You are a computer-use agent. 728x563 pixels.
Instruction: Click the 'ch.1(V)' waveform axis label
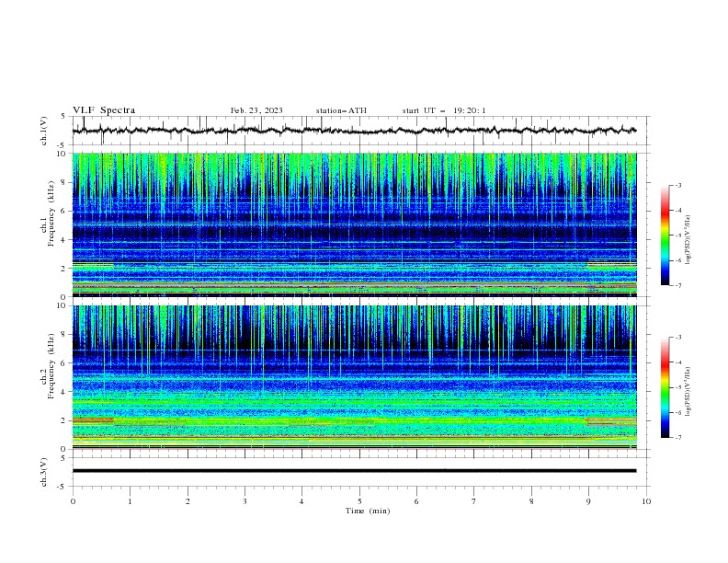[x=43, y=131]
